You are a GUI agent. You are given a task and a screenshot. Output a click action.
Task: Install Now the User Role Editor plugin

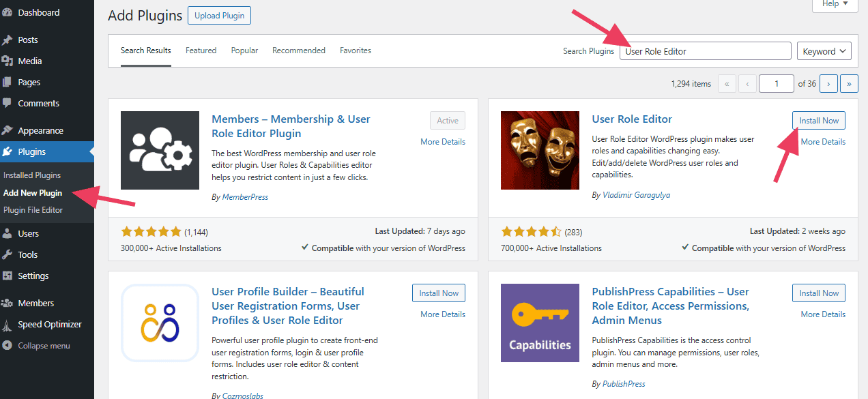[x=818, y=119]
